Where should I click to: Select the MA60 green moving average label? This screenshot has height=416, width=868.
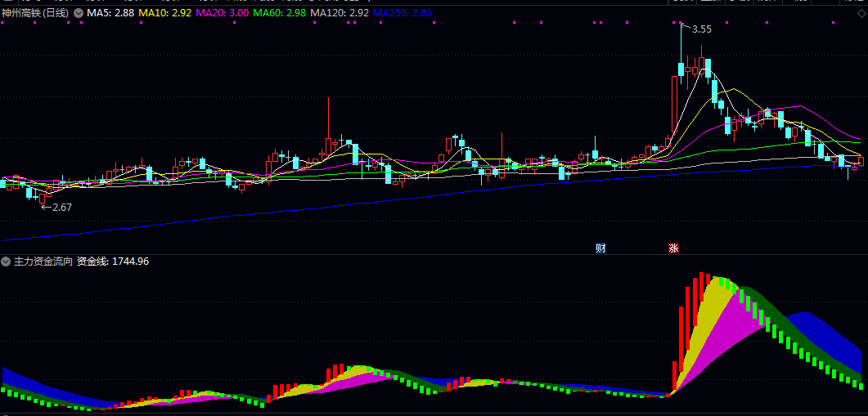[x=280, y=14]
